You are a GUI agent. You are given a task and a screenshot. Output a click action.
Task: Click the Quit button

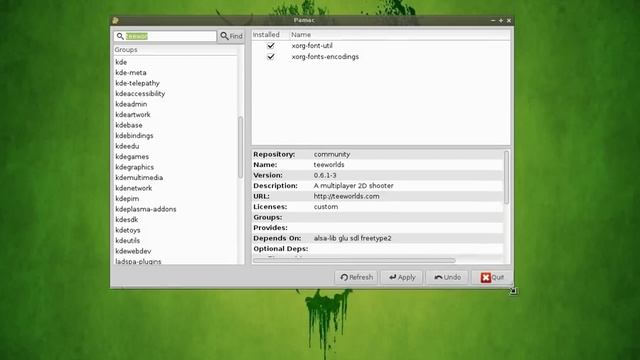[492, 278]
